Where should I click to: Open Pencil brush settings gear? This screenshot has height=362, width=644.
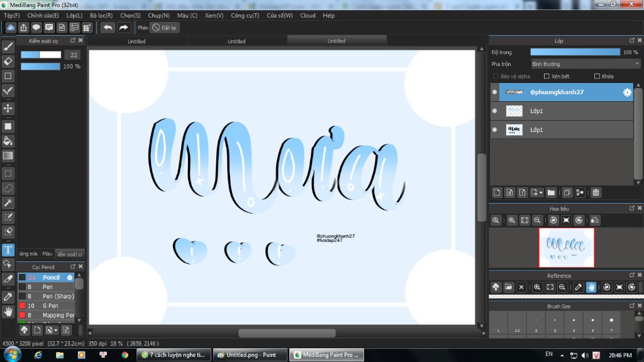70,277
